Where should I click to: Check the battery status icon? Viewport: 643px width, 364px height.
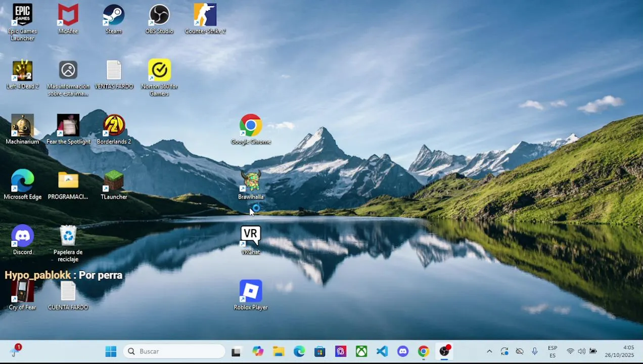593,351
